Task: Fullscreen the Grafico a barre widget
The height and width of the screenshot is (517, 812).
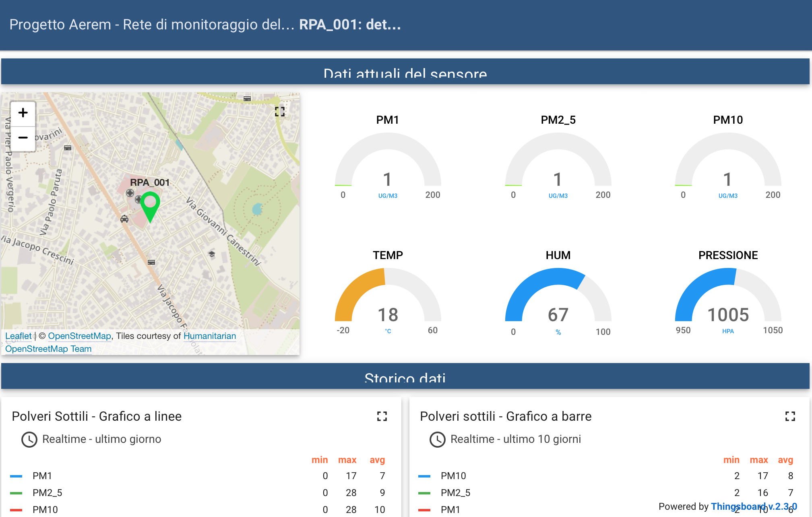Action: [790, 416]
